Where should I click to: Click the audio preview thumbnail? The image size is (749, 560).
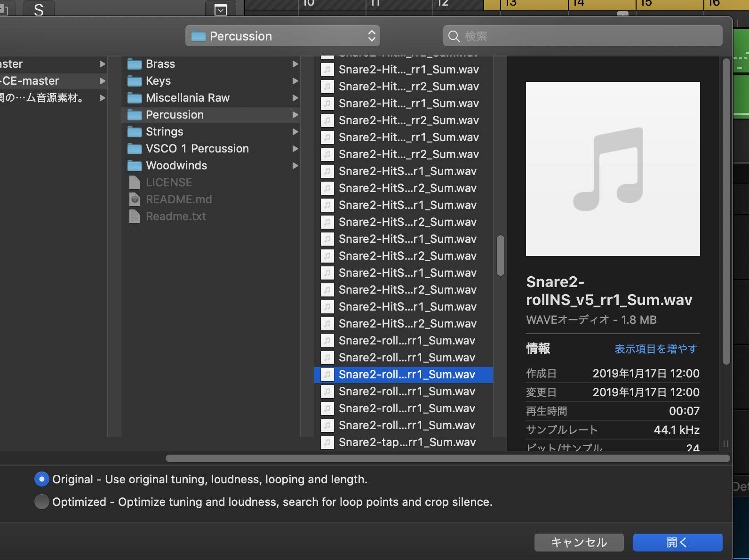click(x=613, y=169)
